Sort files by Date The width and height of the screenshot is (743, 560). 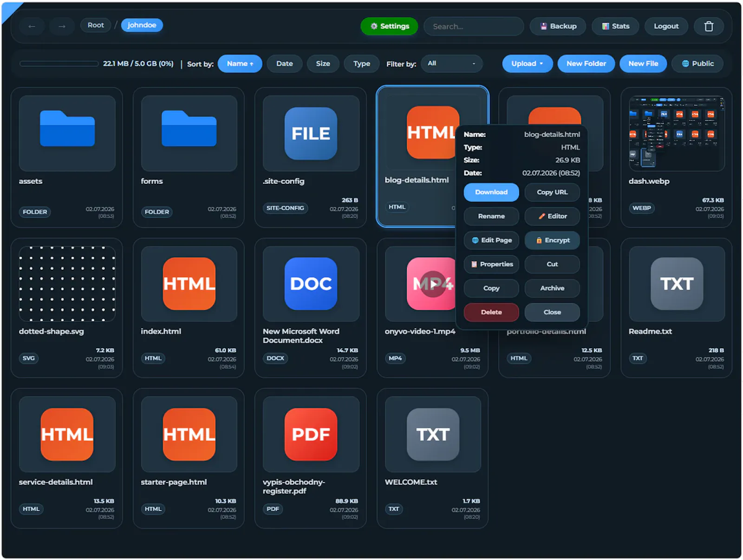285,64
